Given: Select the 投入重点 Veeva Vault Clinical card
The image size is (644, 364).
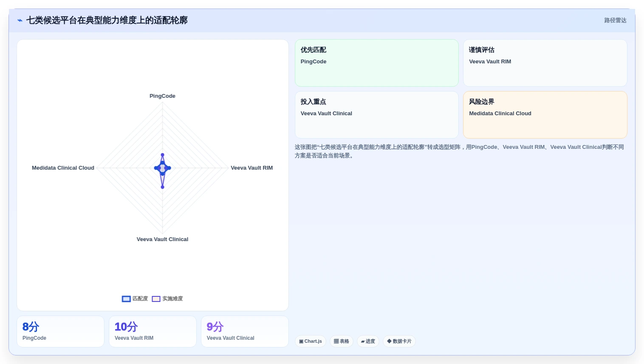Looking at the screenshot, I should click(376, 115).
